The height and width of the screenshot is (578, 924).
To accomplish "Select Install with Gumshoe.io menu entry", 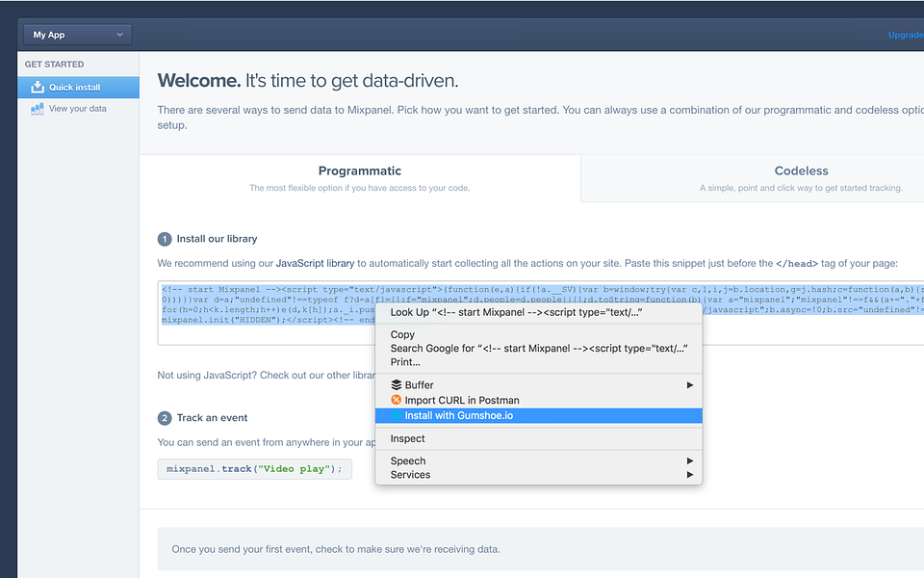I will [x=539, y=416].
